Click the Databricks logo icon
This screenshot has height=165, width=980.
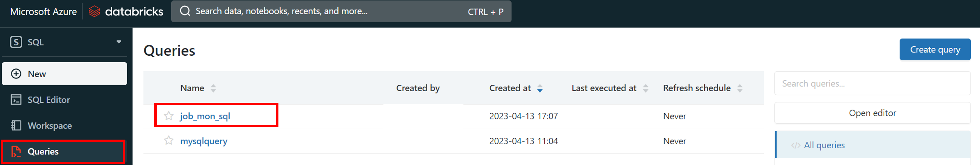pos(94,12)
